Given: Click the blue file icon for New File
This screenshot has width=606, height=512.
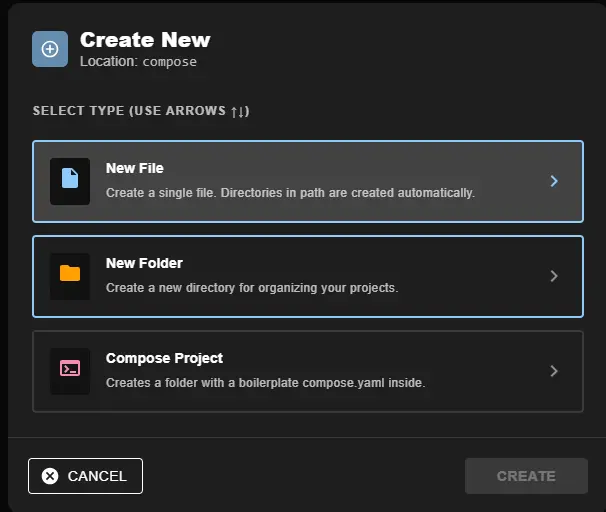Looking at the screenshot, I should (x=70, y=181).
